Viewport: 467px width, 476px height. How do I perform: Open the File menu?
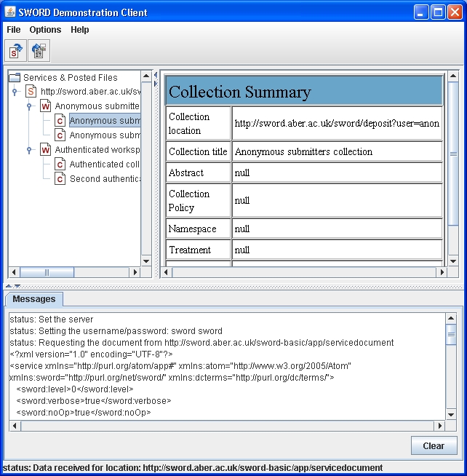point(14,30)
